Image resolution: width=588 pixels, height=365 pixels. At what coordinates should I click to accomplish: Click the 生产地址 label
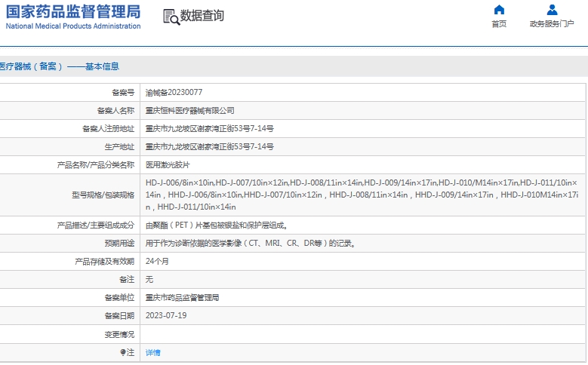click(119, 146)
